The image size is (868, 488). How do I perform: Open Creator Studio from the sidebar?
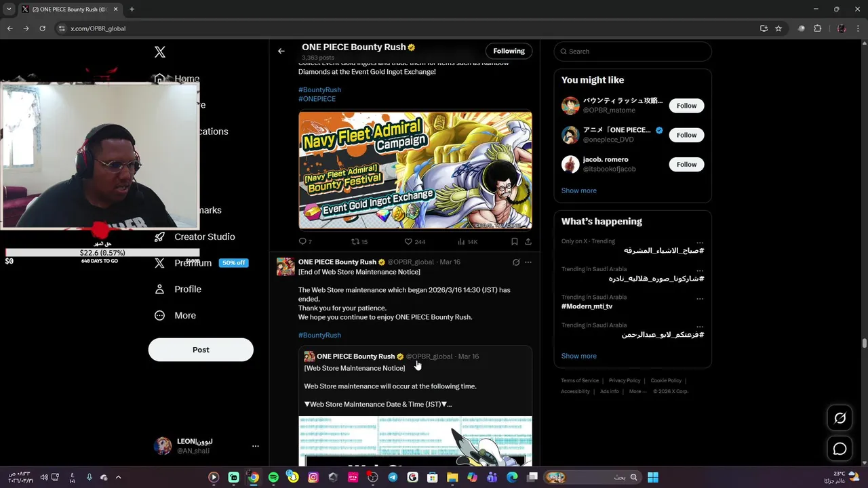[x=195, y=237]
